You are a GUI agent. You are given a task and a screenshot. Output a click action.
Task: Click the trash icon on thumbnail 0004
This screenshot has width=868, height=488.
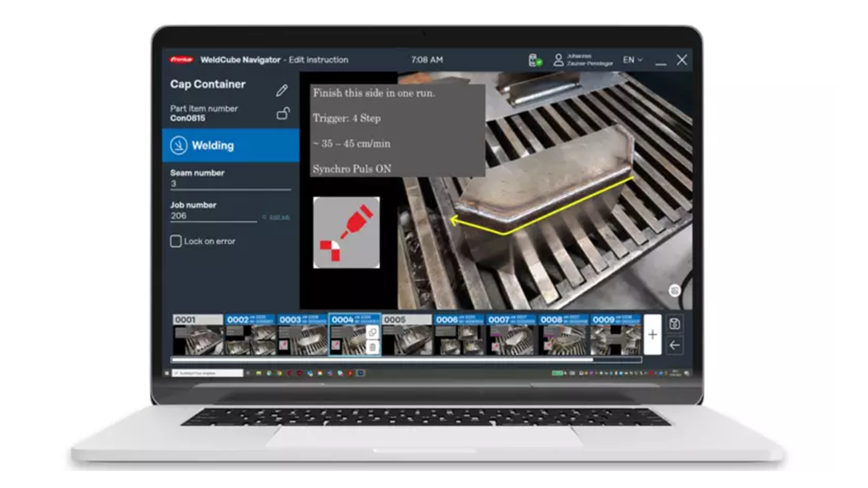point(372,347)
